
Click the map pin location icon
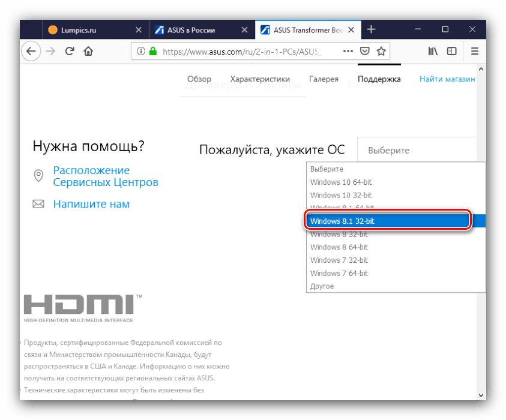[38, 175]
